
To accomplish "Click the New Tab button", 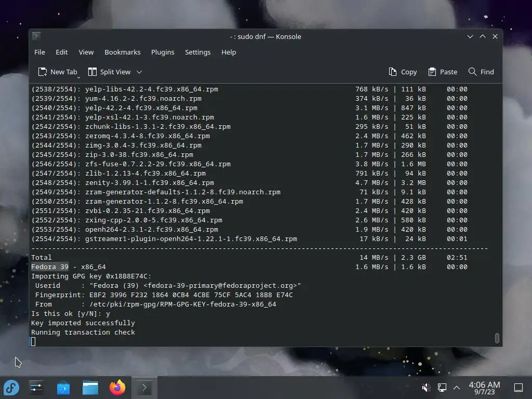I will 57,72.
